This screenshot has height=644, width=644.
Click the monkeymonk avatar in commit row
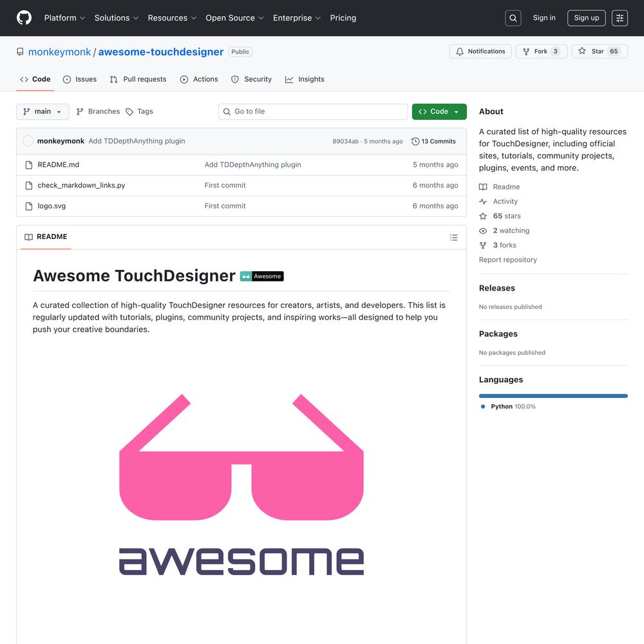tap(28, 141)
